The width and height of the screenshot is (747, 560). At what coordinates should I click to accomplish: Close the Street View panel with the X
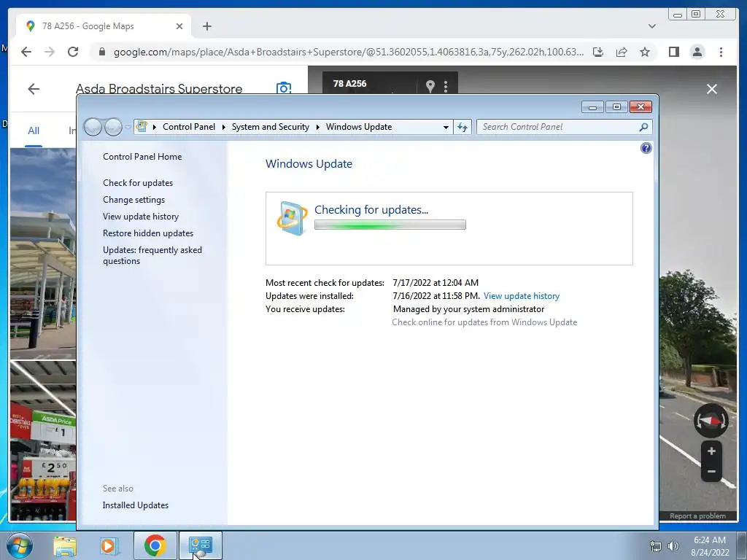click(712, 89)
